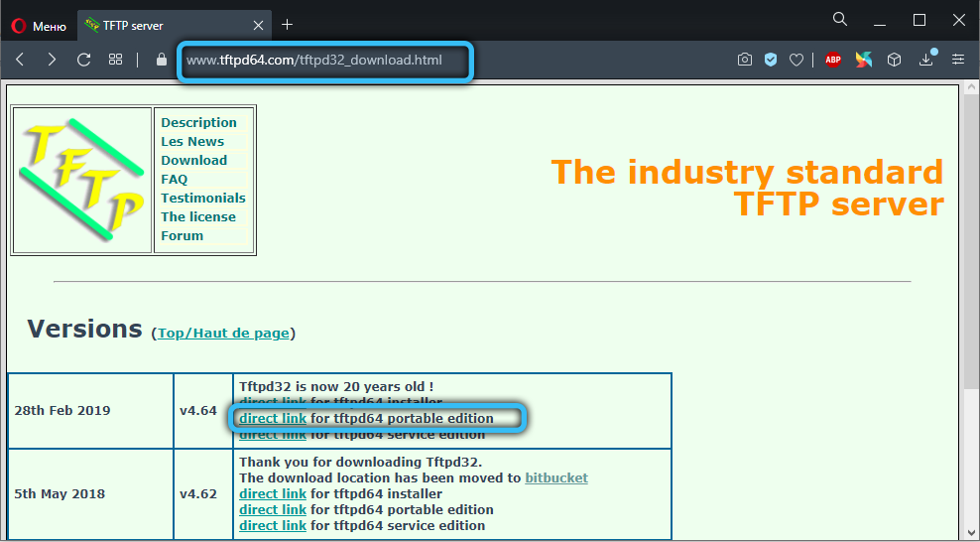Click the camera snapshot icon
980x542 pixels.
tap(745, 60)
